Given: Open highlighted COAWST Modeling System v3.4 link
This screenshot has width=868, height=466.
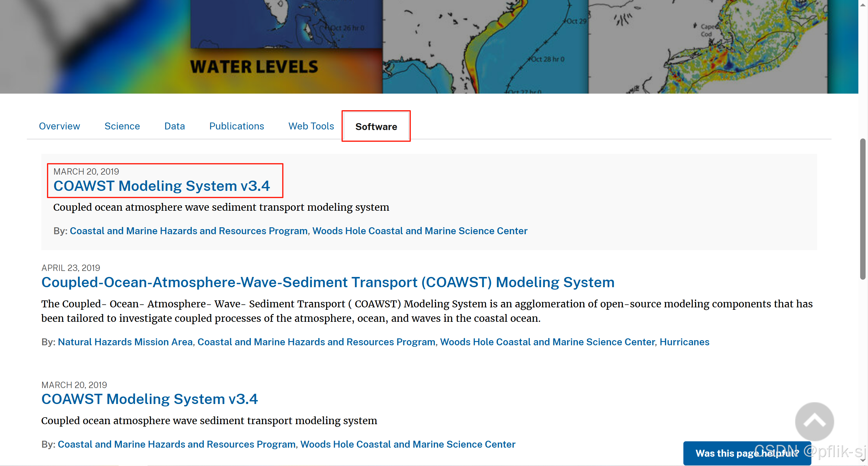Looking at the screenshot, I should (162, 186).
